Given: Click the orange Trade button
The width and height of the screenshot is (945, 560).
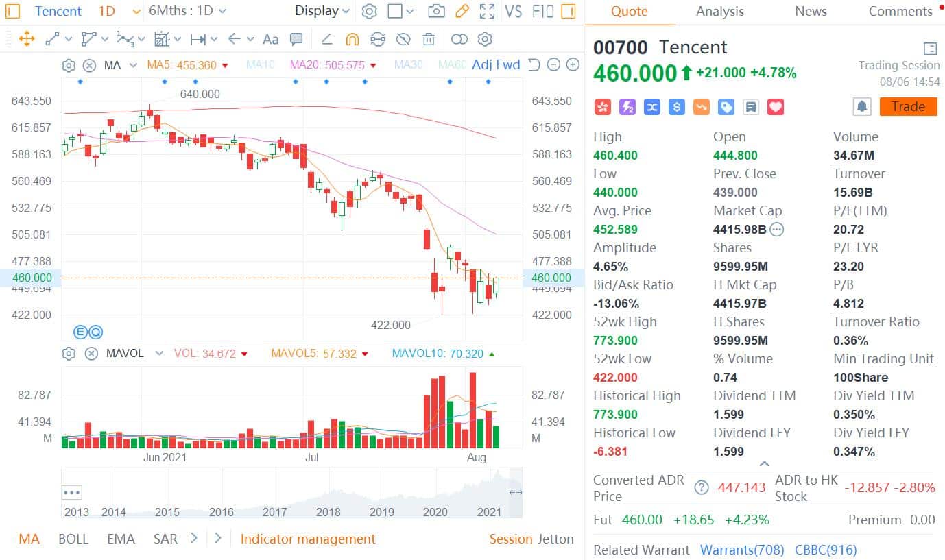Looking at the screenshot, I should 908,106.
